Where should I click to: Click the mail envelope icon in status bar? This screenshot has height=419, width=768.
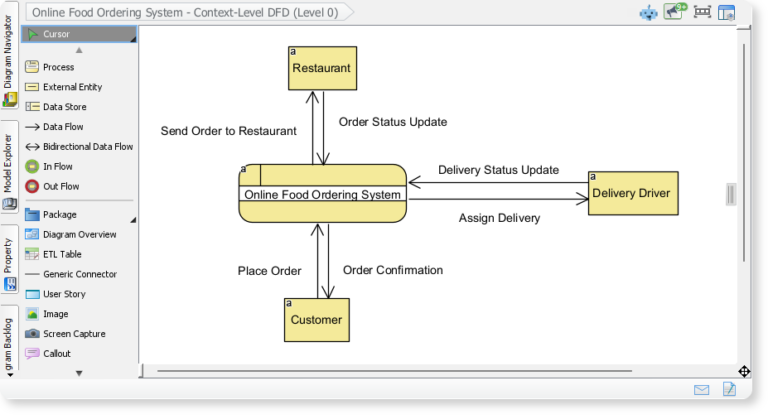702,389
